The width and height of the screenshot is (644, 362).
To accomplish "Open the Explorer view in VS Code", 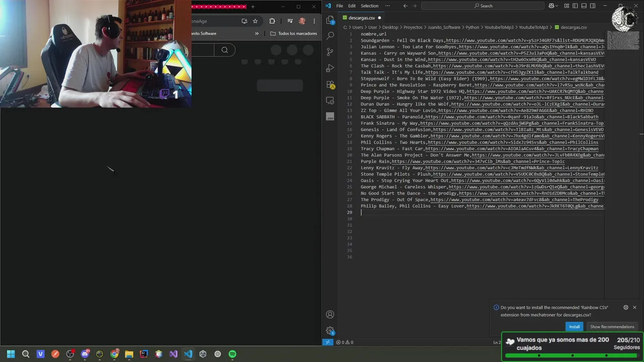I will tap(330, 20).
